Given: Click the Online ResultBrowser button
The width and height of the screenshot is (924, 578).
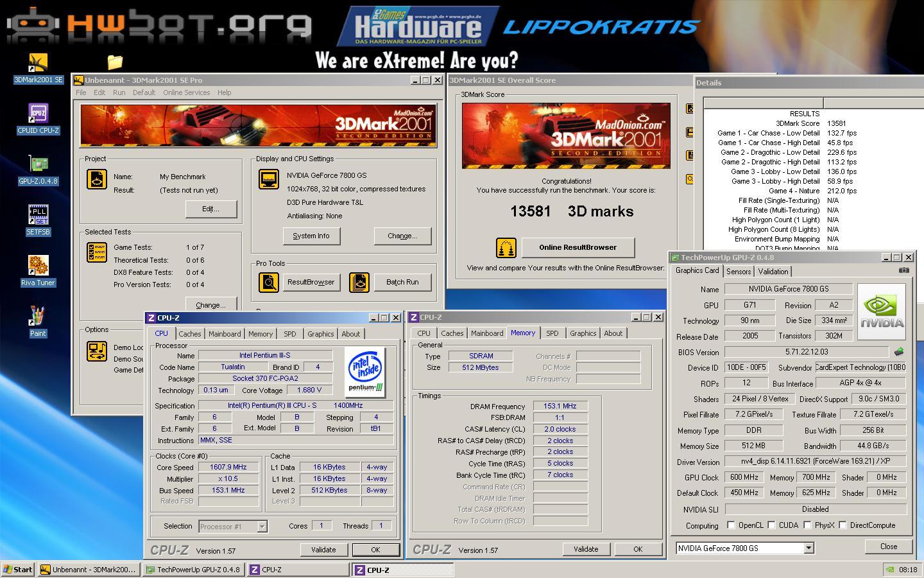Looking at the screenshot, I should click(578, 247).
